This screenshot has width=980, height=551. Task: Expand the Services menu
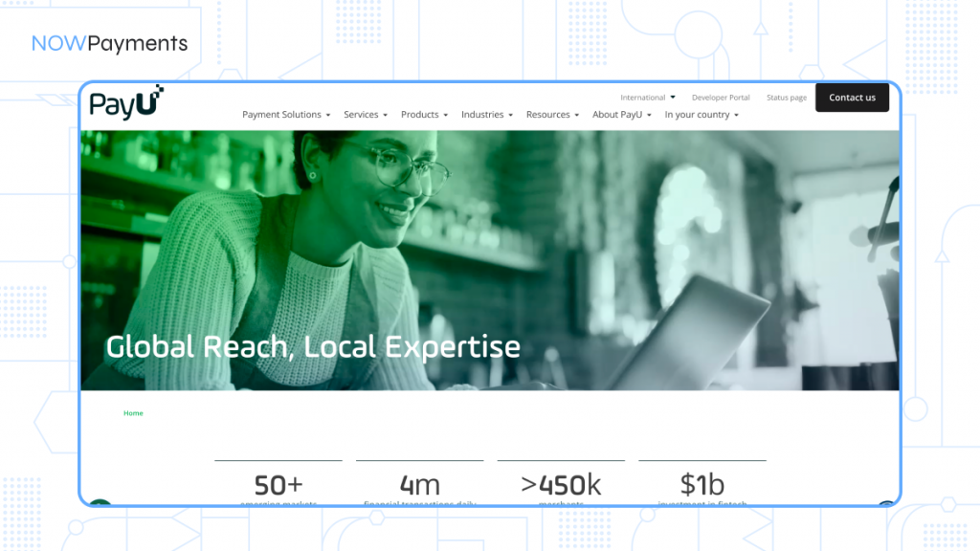[x=366, y=115]
